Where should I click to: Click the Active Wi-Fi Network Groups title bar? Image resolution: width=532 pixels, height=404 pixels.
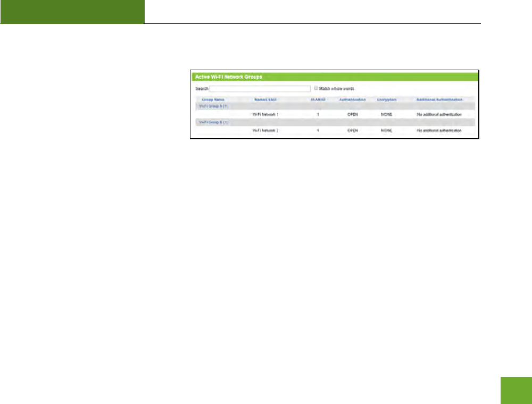tap(335, 77)
